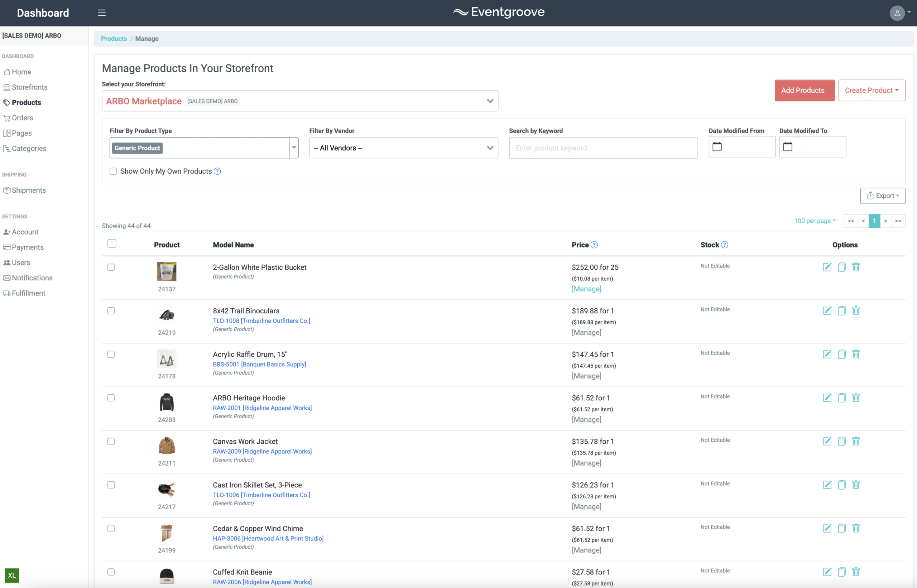
Task: Open the BBS-5001 Banquet Basics Supply link
Action: click(x=259, y=364)
